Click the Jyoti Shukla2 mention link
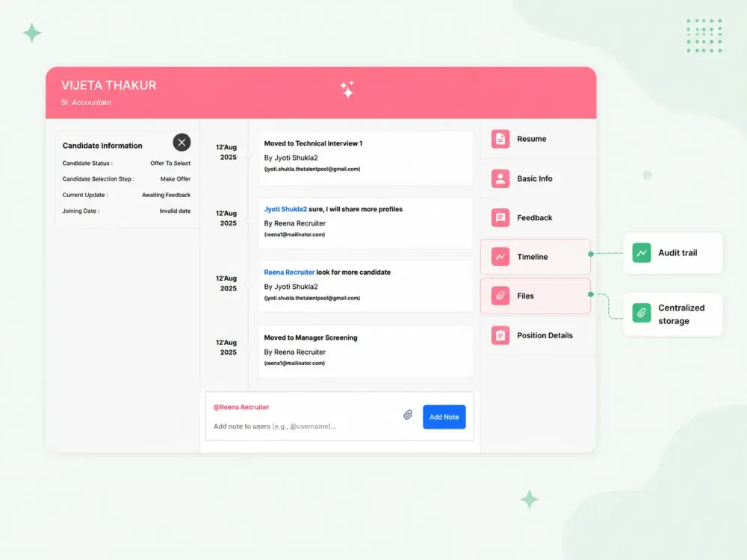Viewport: 747px width, 560px height. [285, 209]
